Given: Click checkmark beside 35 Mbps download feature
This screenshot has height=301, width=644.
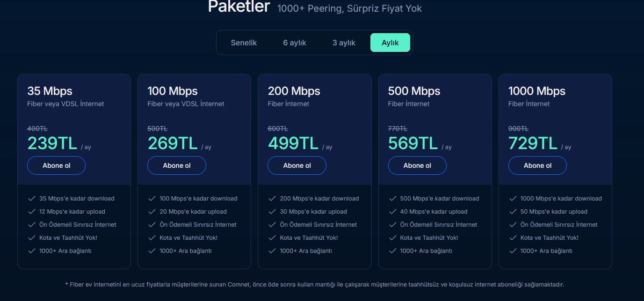Looking at the screenshot, I should (x=32, y=199).
